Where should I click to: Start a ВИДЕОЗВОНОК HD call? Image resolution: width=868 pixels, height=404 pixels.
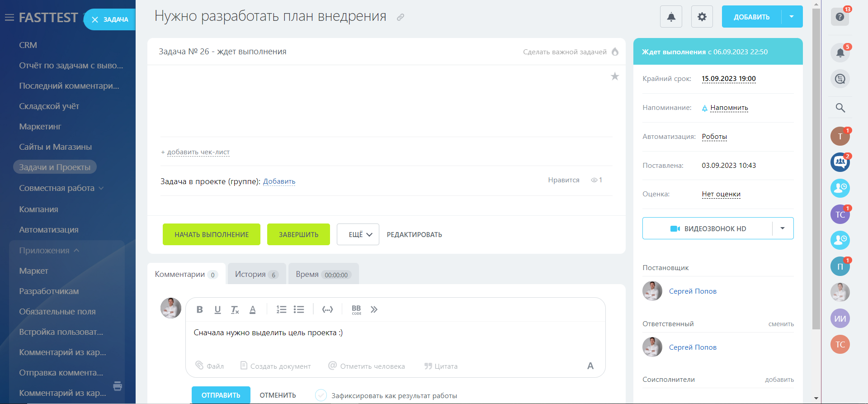[708, 228]
